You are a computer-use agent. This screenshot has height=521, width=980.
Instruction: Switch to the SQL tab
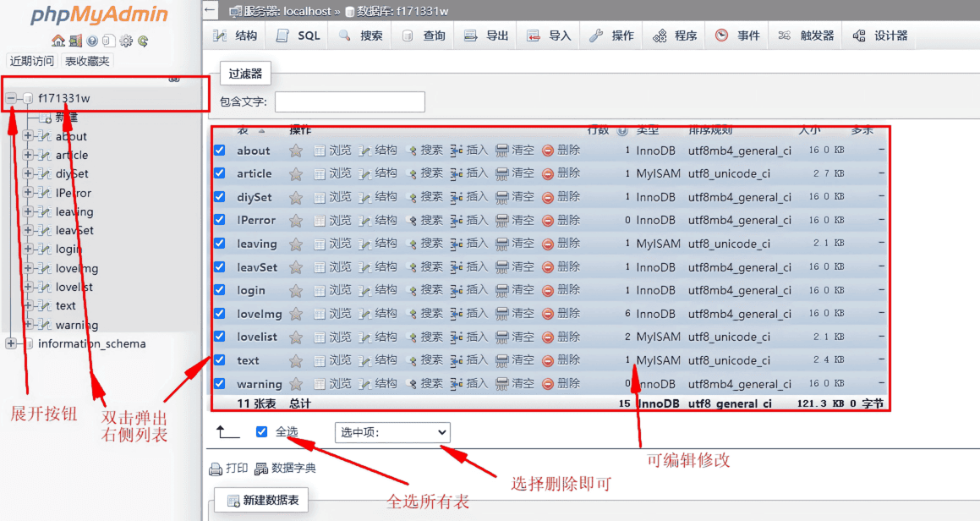point(298,36)
